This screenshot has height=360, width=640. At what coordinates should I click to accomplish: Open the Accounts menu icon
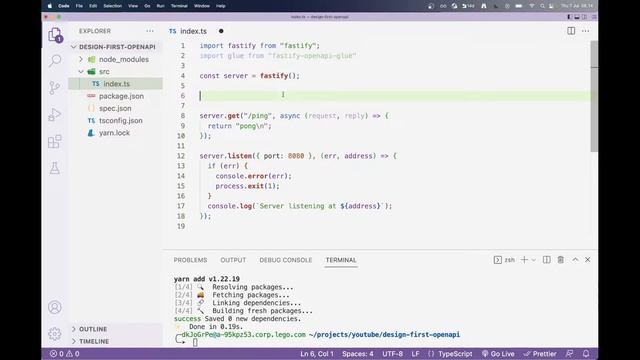click(55, 307)
